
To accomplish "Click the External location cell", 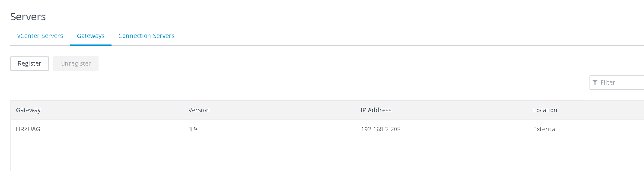I will (x=545, y=129).
